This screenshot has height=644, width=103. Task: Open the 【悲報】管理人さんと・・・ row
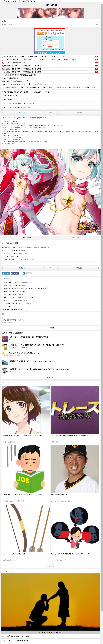coord(51,96)
